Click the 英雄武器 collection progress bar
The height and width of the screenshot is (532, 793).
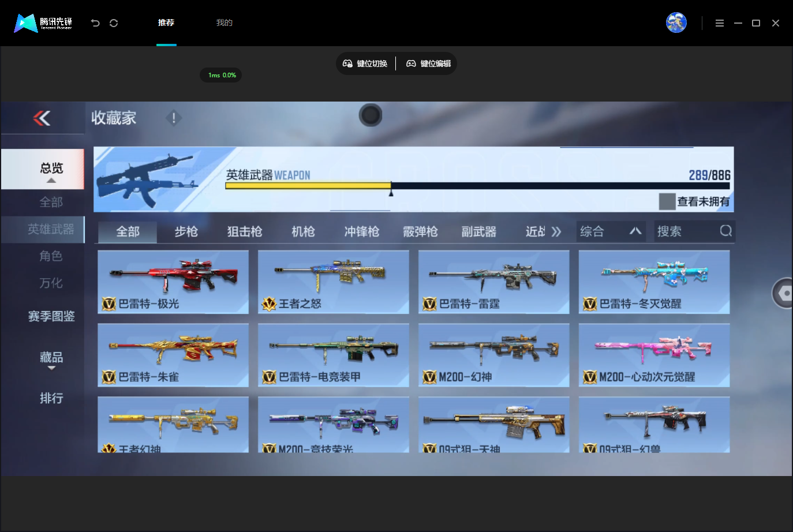477,186
